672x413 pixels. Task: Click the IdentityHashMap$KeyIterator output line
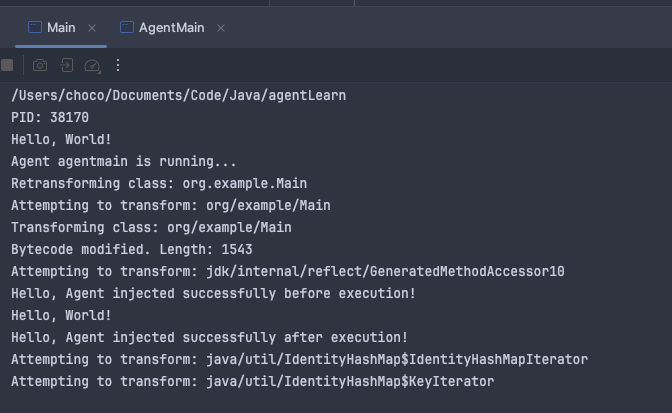[252, 382]
